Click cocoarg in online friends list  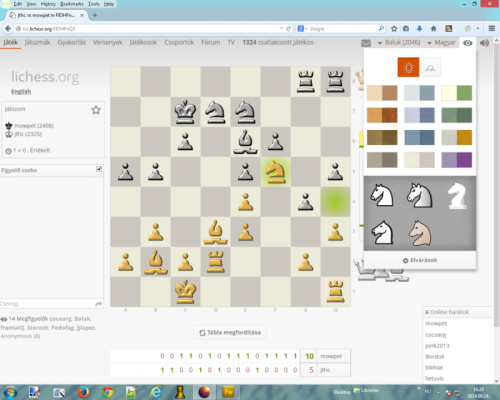tap(436, 335)
